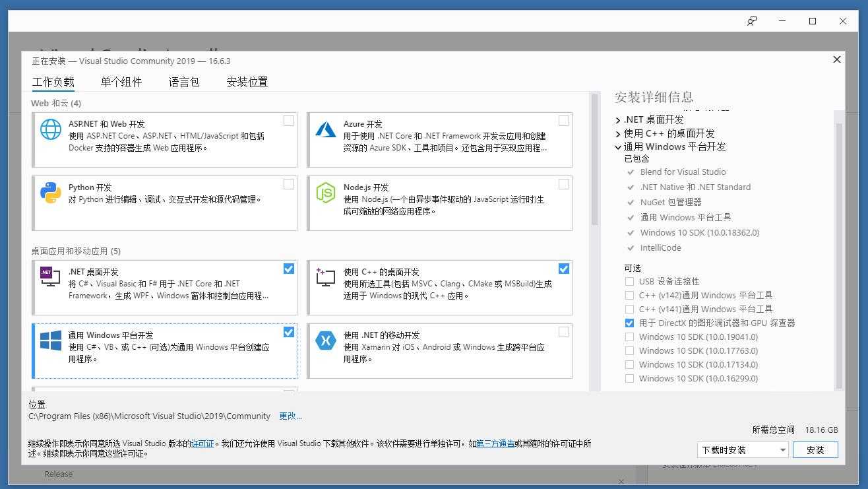Close the notification X in the background window
Screen dimensions: 868x489
(x=621, y=482)
